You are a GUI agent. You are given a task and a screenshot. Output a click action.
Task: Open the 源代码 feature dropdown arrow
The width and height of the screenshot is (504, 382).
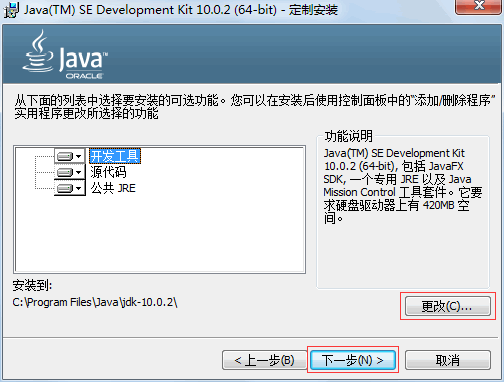point(79,172)
